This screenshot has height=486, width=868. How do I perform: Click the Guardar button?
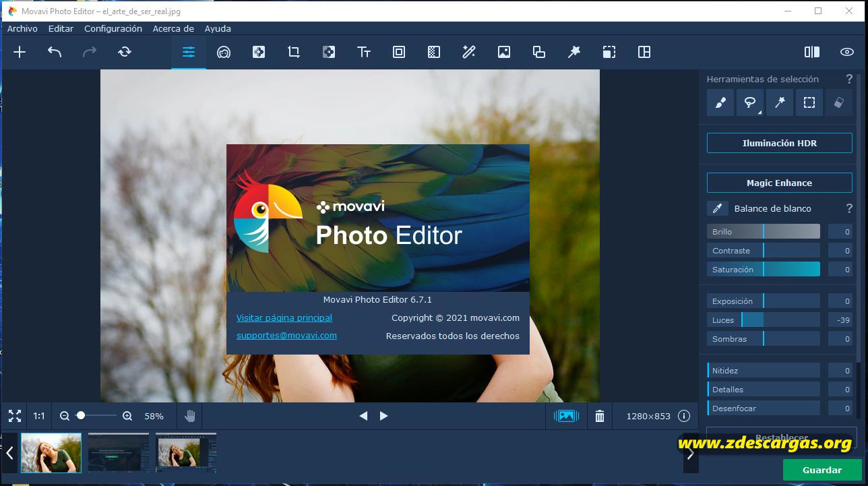coord(822,470)
